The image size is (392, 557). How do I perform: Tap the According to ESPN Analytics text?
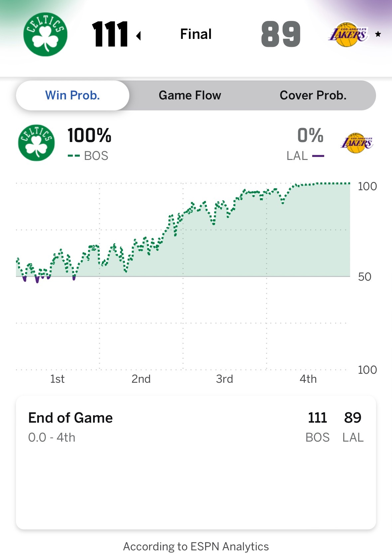[x=196, y=546]
